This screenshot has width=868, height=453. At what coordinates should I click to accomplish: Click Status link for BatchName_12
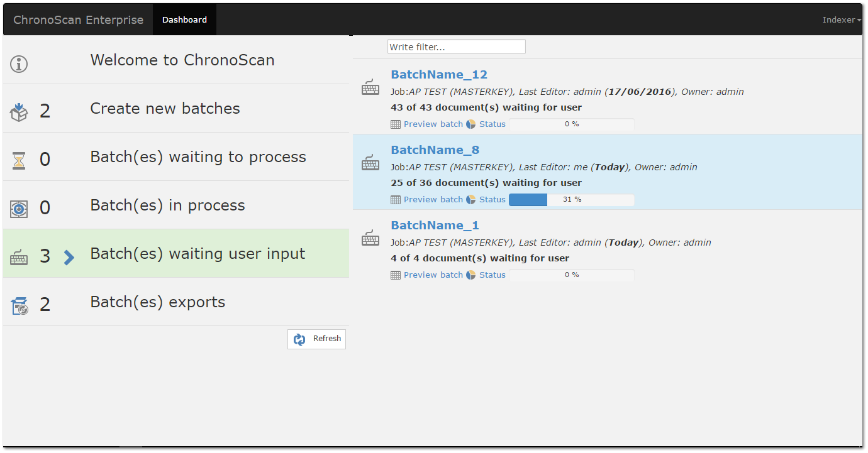[x=492, y=124]
